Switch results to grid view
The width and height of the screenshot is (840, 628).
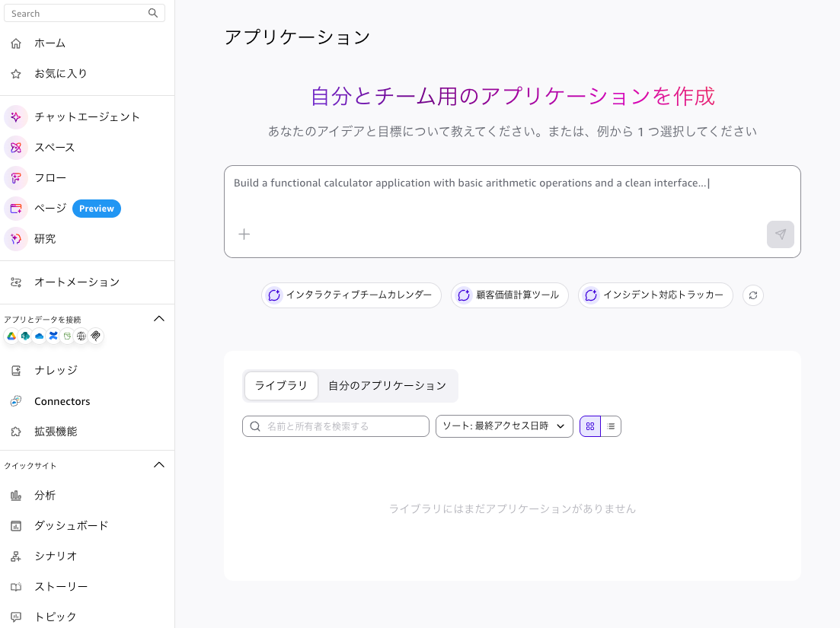589,426
